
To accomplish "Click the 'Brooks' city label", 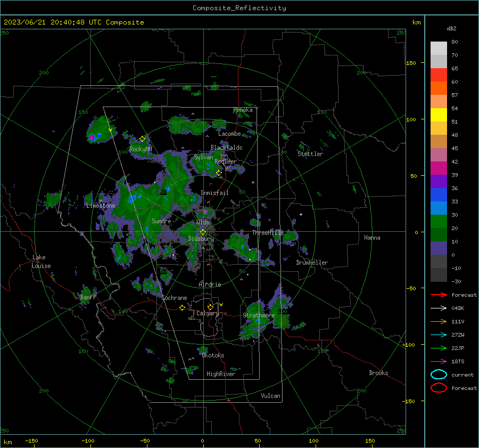I will (x=378, y=373).
